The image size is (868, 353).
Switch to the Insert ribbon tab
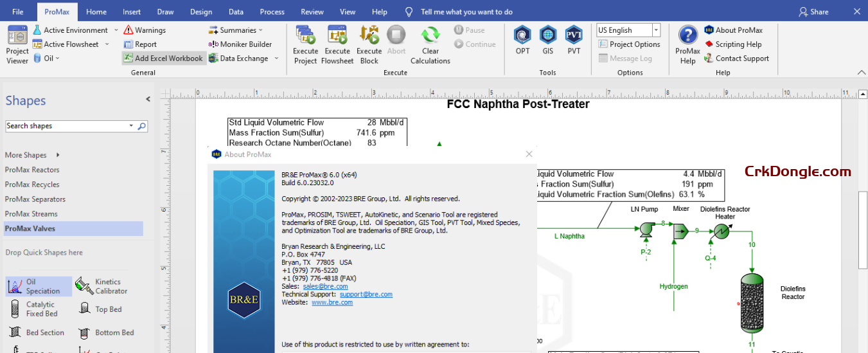[132, 12]
